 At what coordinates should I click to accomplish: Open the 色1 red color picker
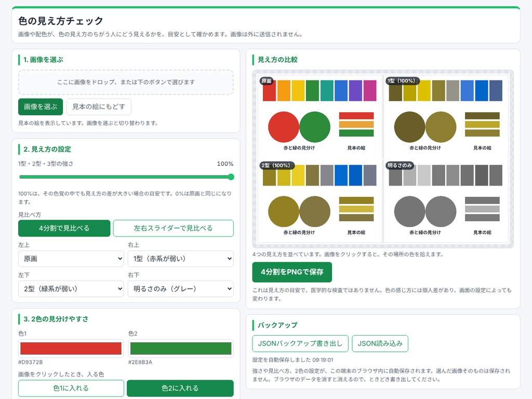point(71,349)
